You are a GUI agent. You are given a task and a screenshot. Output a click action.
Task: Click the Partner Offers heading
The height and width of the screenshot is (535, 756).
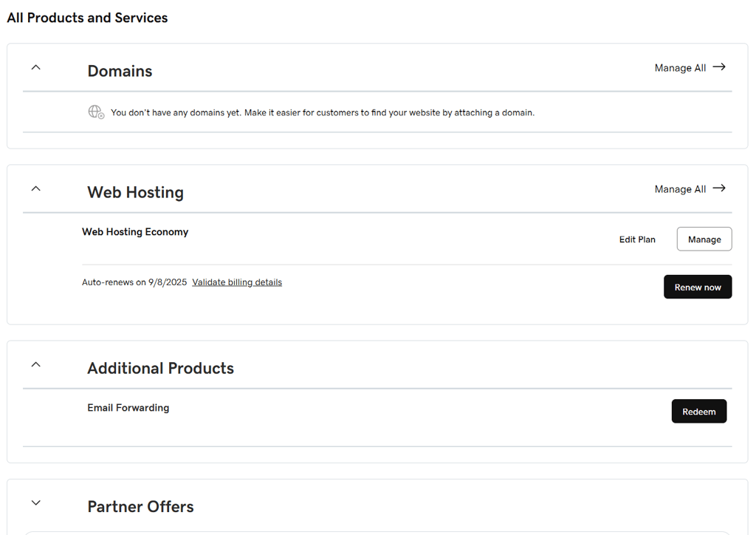click(140, 506)
